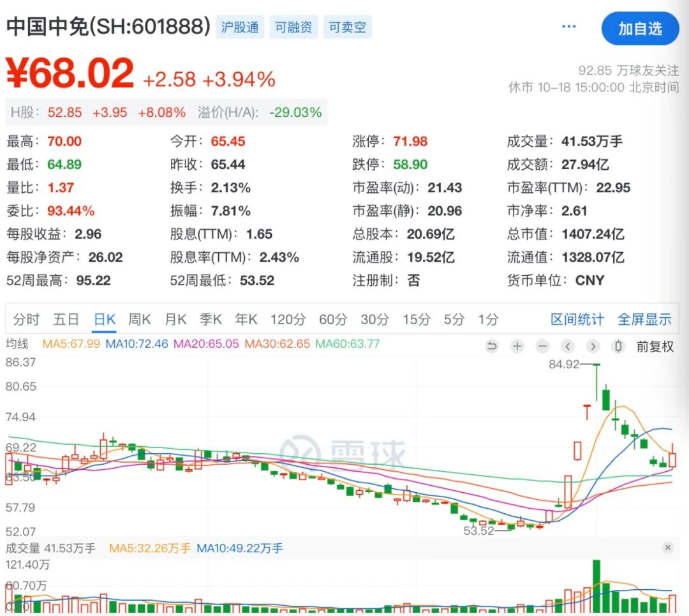
Task: Click the 成交量 value 41.53万手 in stats
Action: 592,142
